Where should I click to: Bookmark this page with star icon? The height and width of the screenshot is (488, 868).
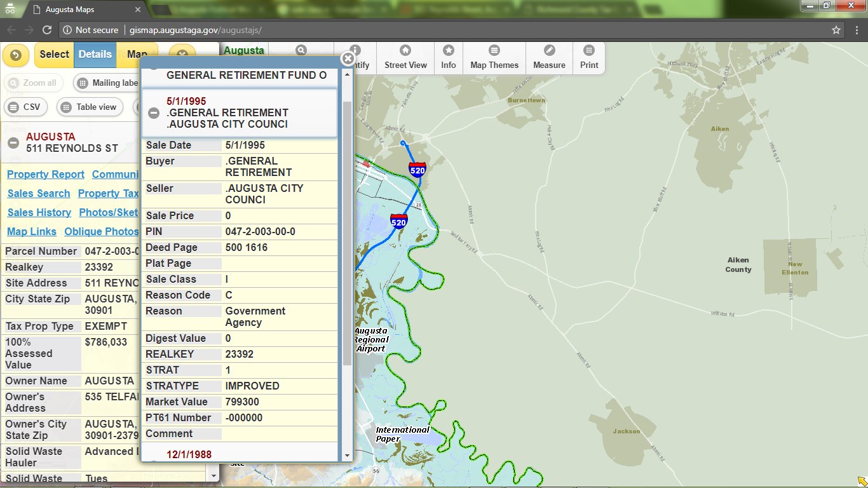(836, 30)
